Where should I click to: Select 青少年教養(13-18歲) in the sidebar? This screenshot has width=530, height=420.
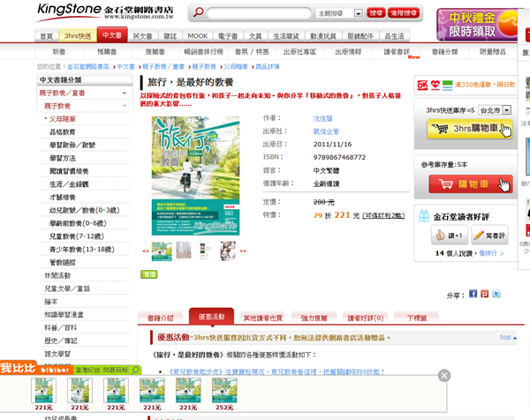pos(82,249)
